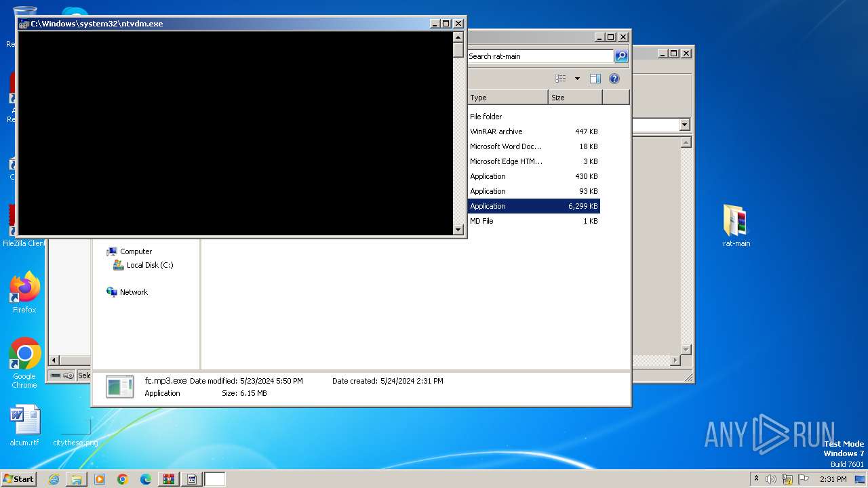This screenshot has width=868, height=488.
Task: Open Network in the navigation pane
Action: tap(134, 292)
